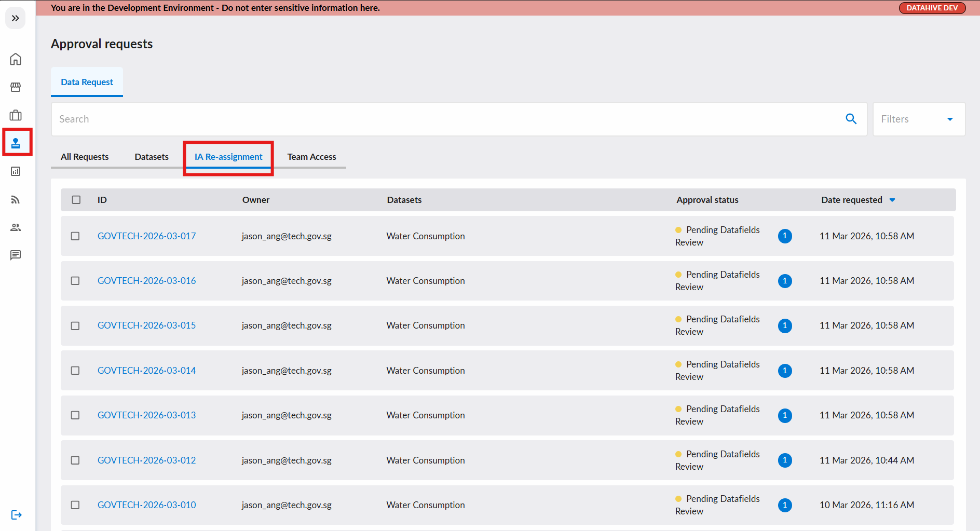This screenshot has width=980, height=531.
Task: Click notification badge for GOVTECH-2026-03-013
Action: [785, 415]
